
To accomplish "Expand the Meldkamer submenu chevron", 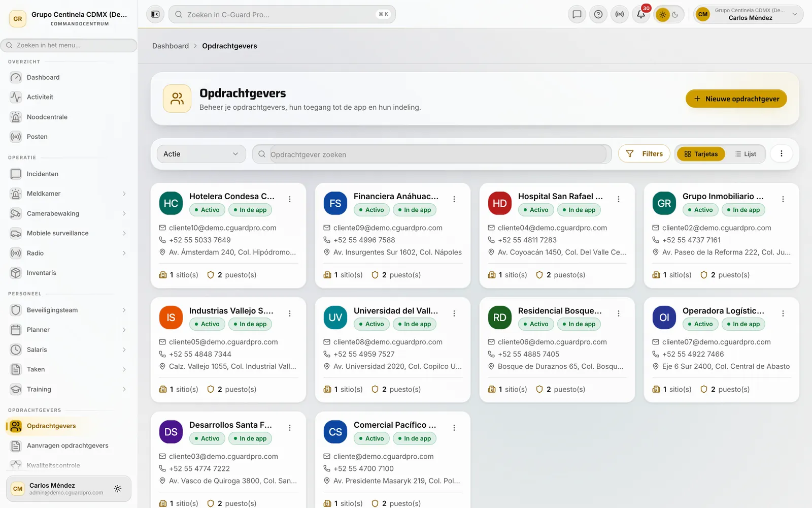I will click(x=124, y=194).
